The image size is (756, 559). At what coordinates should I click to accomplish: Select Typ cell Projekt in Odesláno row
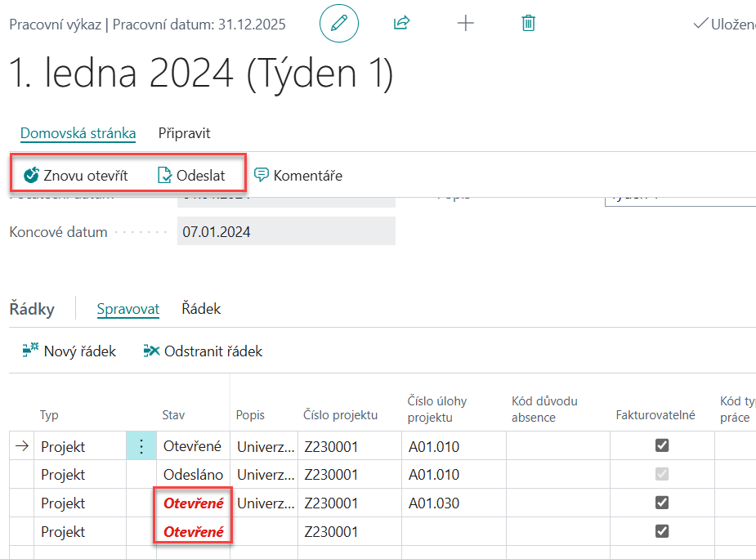80,475
